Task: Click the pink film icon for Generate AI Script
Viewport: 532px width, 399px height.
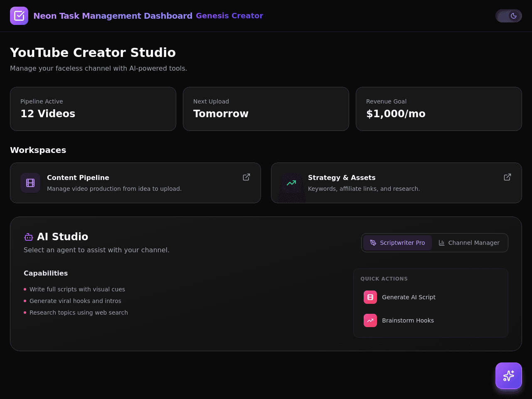Action: (370, 297)
